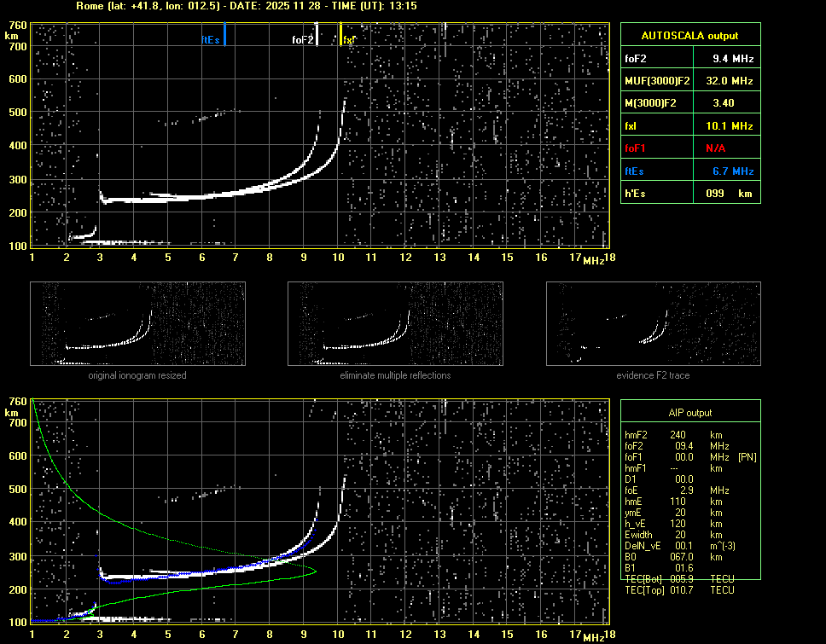Open the original ionogram resized thumbnail

click(x=137, y=324)
